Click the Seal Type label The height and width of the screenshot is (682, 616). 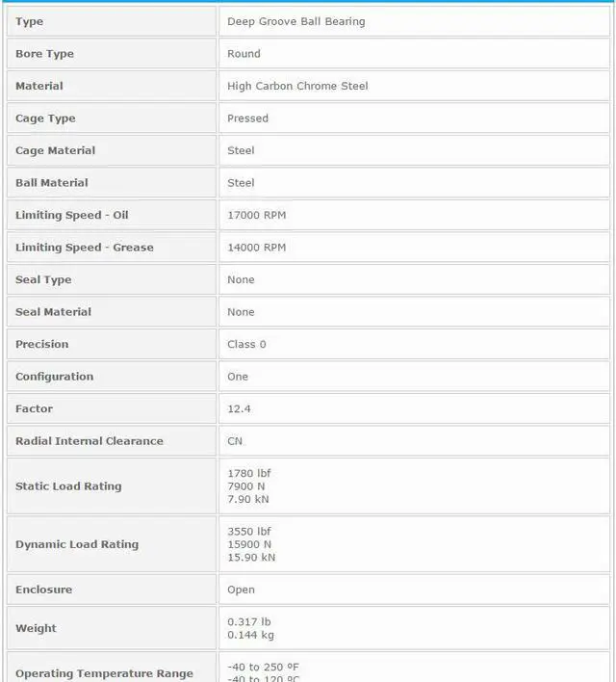click(43, 279)
